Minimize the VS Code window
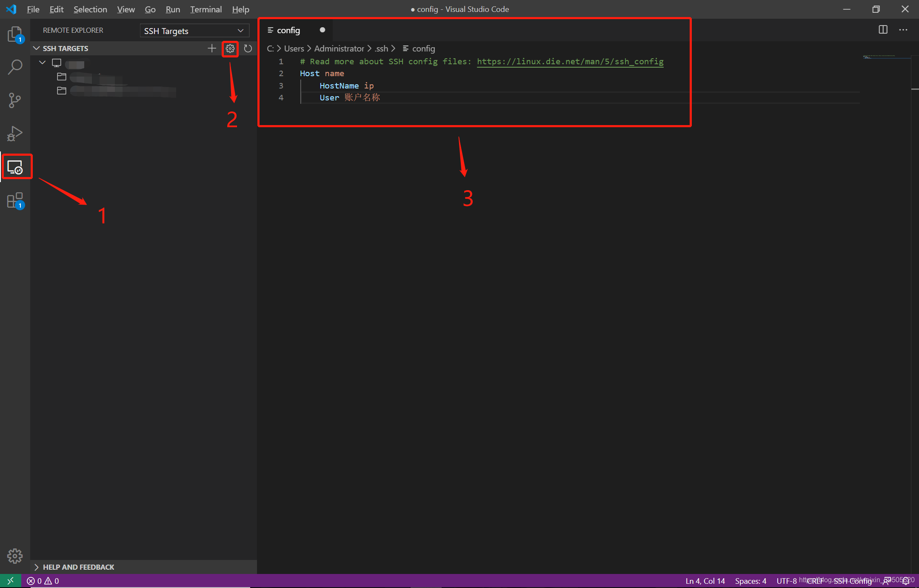Screen dimensions: 919x588 [x=847, y=9]
